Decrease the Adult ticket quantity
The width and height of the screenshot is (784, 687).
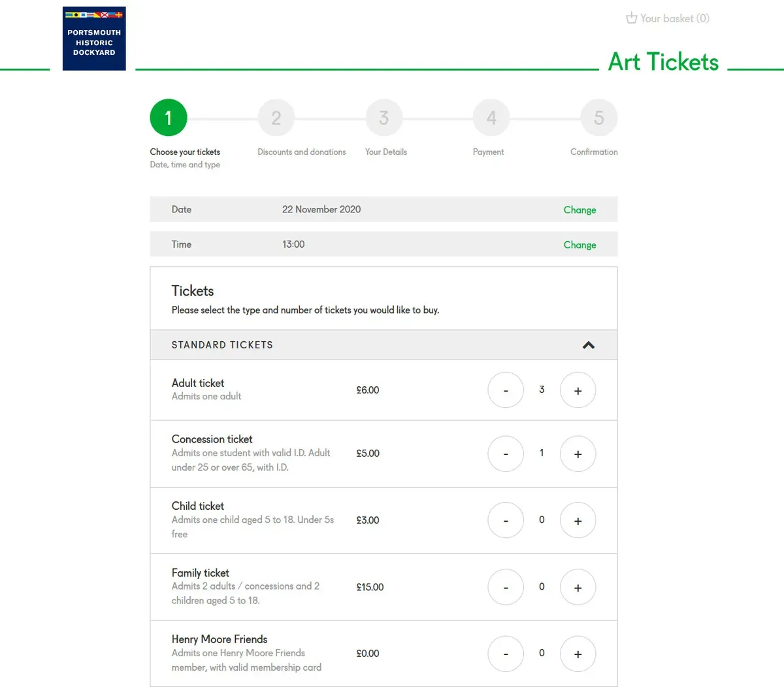pyautogui.click(x=505, y=390)
